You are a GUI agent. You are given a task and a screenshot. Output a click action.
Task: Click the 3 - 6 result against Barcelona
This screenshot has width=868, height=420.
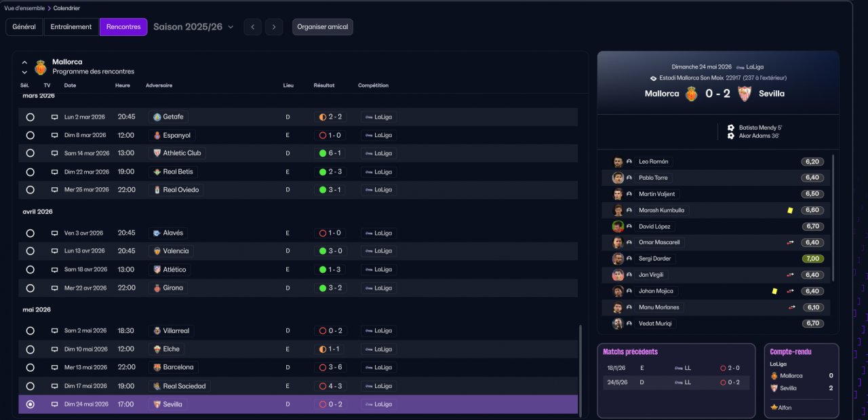(x=330, y=367)
